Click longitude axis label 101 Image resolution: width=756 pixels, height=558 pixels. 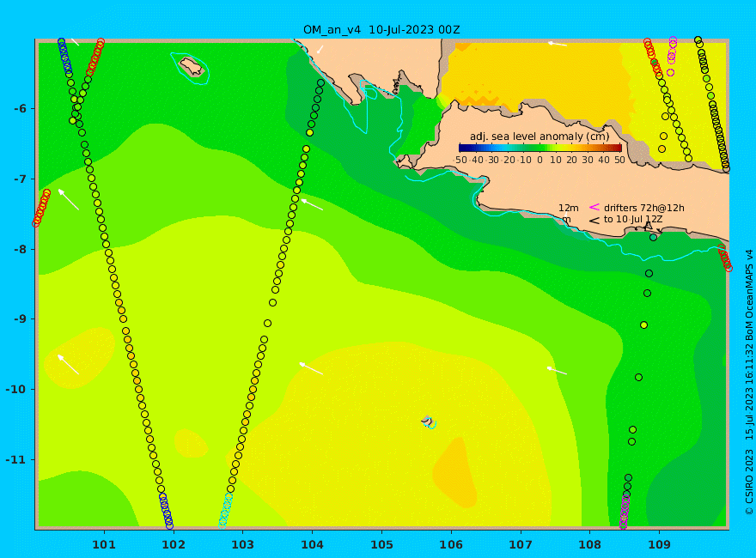[104, 544]
